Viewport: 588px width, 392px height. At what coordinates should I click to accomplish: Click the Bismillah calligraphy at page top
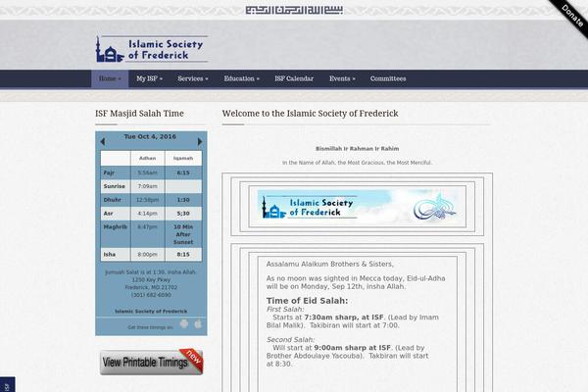click(294, 10)
